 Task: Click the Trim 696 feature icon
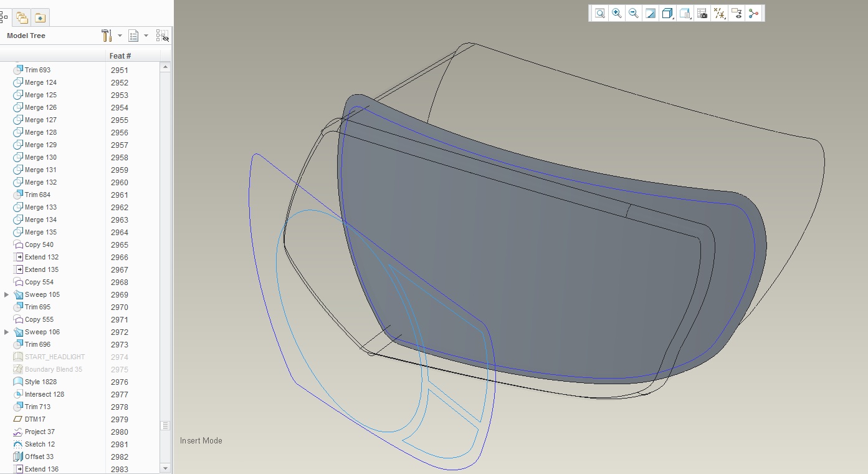18,344
